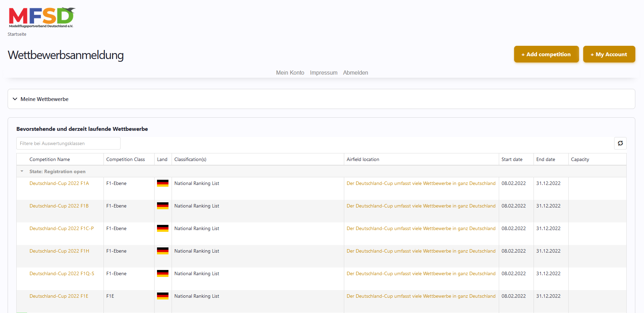Click the airfield location link in the F1Q-S row
The image size is (644, 313).
point(421,273)
